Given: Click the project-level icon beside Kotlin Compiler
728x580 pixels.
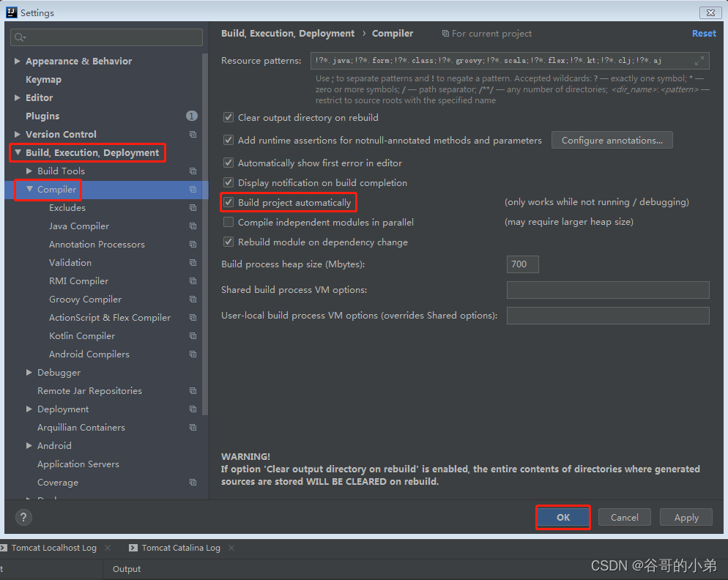Looking at the screenshot, I should [x=193, y=335].
